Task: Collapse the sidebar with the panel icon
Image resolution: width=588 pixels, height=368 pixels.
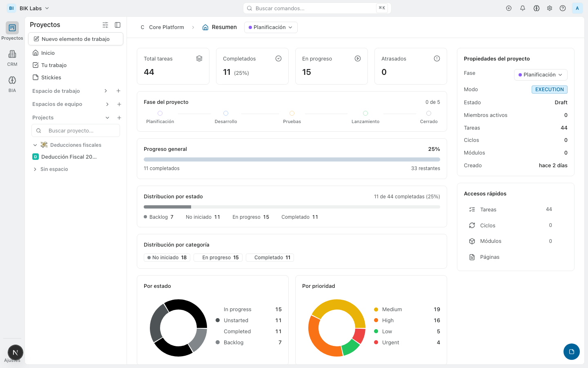Action: point(118,25)
